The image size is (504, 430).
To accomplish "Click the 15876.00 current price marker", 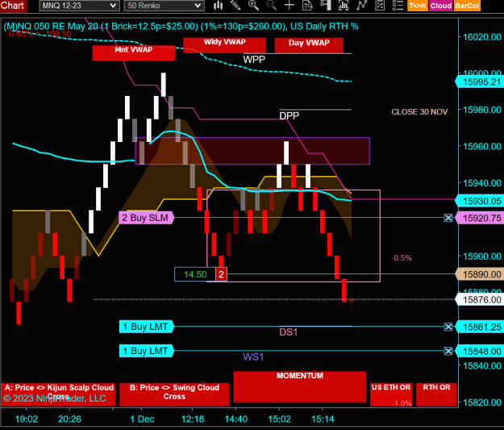I will (x=480, y=300).
